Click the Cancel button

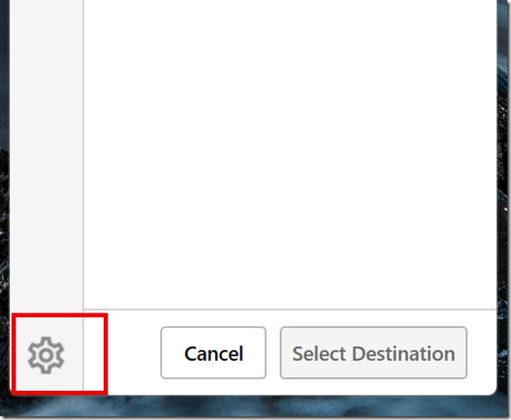coord(213,353)
